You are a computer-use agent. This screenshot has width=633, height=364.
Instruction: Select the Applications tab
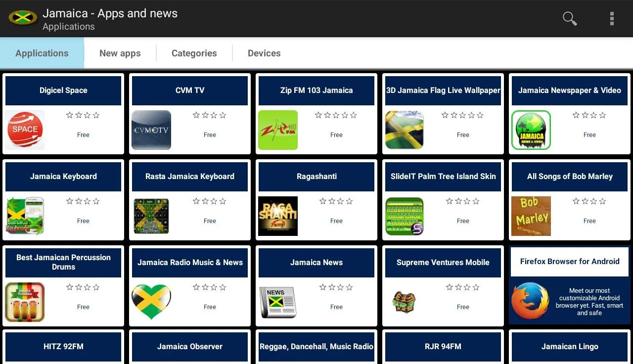[42, 53]
